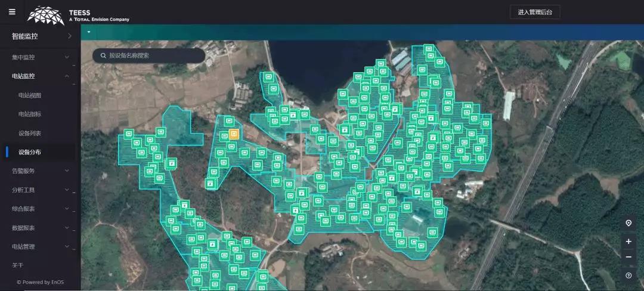Select the 电站指标 submenu item
Image resolution: width=644 pixels, height=291 pixels.
30,114
